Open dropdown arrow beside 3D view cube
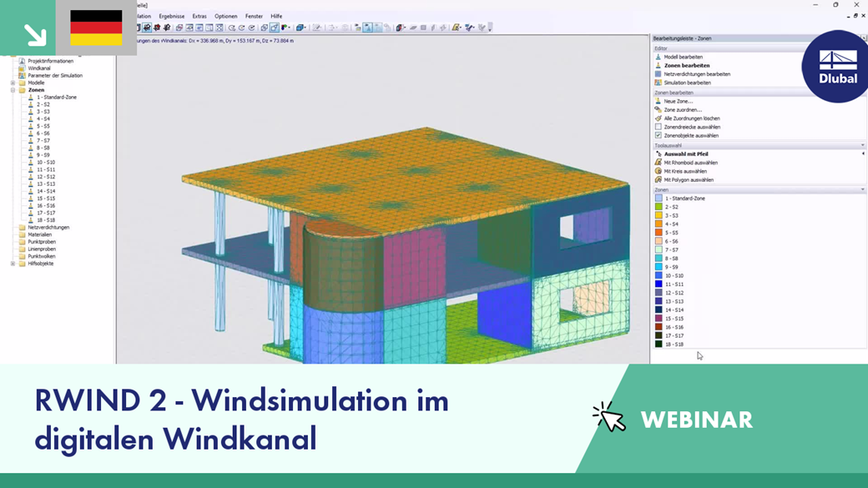The image size is (868, 488). (x=305, y=28)
